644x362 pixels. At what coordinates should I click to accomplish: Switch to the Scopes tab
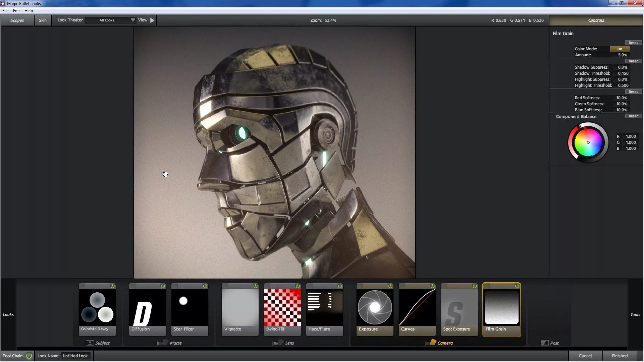pos(17,20)
